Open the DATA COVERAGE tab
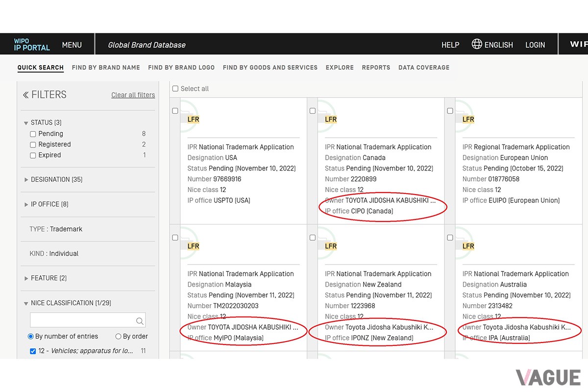 coord(424,68)
